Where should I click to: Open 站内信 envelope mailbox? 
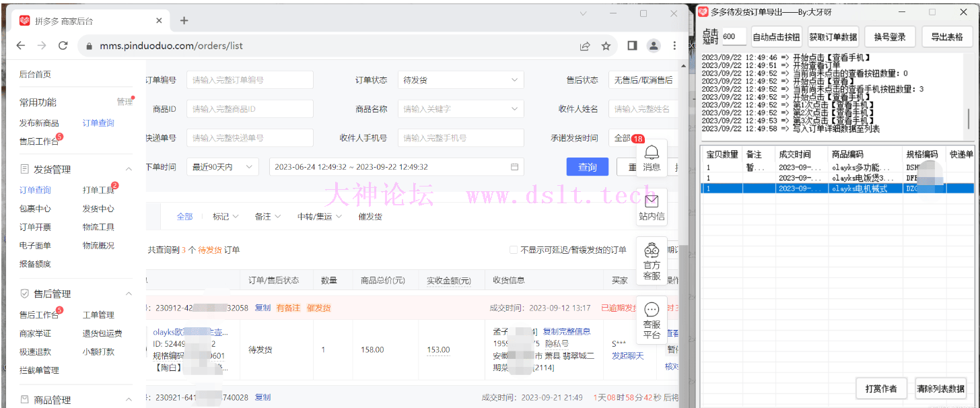coord(652,207)
